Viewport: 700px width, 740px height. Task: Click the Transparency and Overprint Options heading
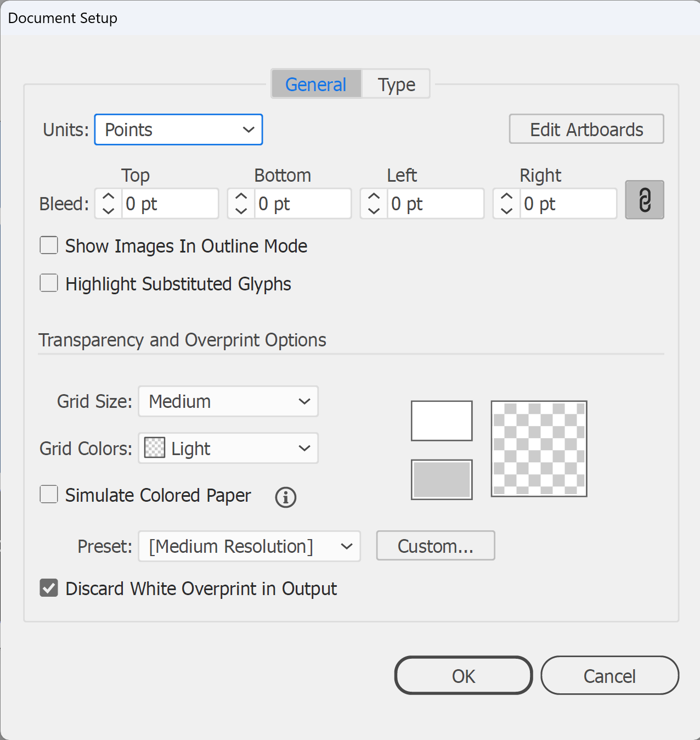point(182,340)
